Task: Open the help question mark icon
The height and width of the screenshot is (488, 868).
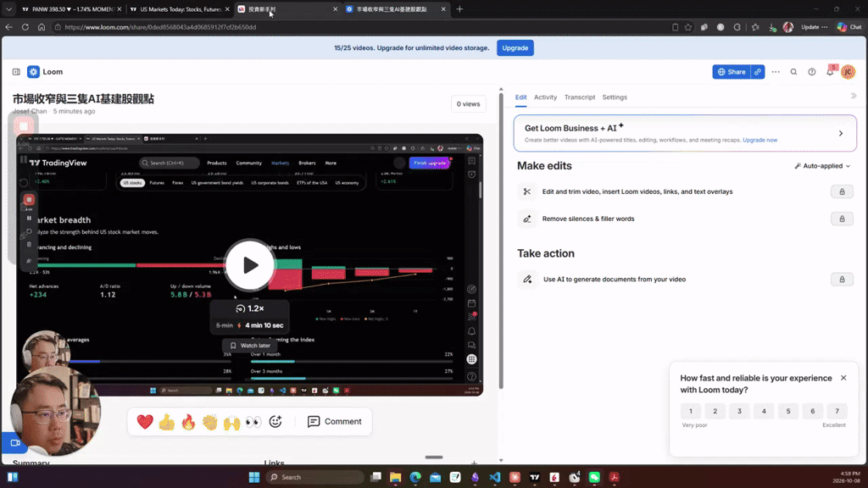Action: (x=811, y=72)
